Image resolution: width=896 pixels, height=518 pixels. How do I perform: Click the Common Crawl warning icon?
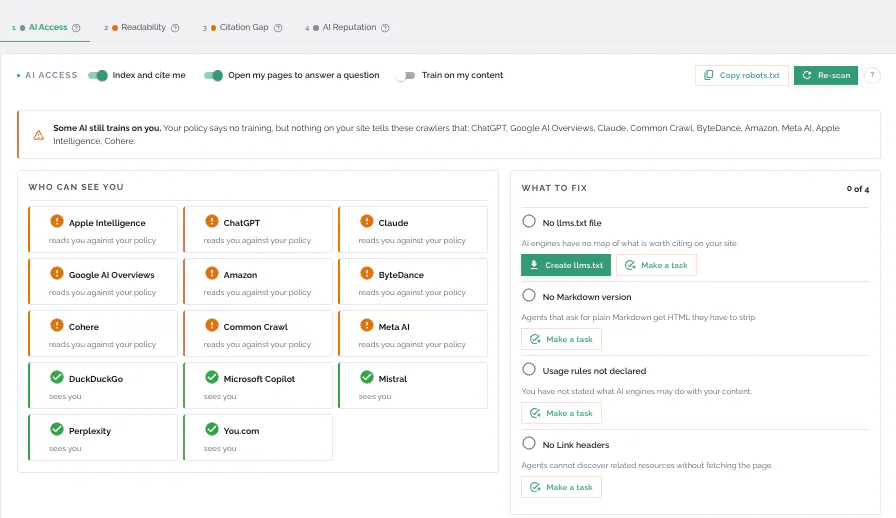tap(212, 325)
